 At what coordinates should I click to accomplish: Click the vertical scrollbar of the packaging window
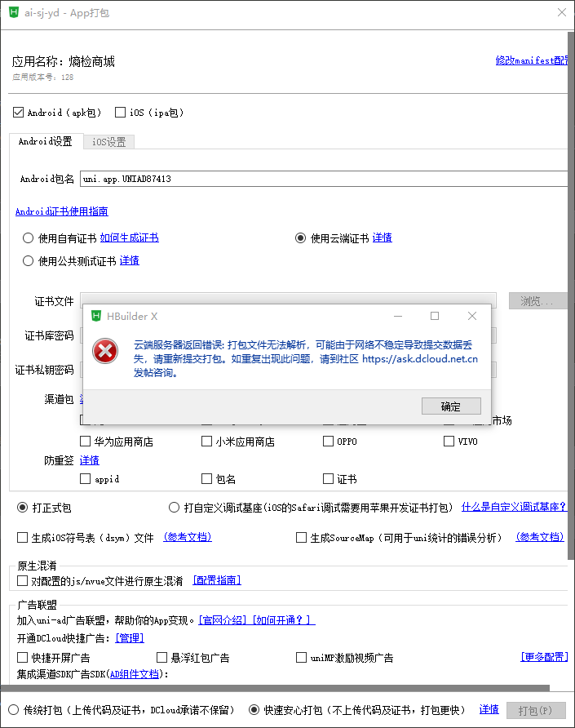571,297
